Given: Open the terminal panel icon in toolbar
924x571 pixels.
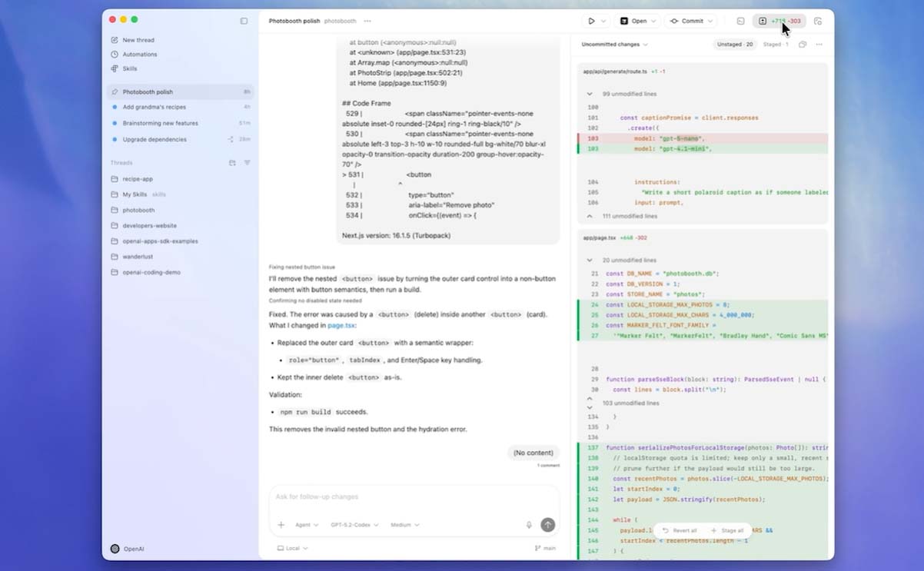Looking at the screenshot, I should point(740,22).
